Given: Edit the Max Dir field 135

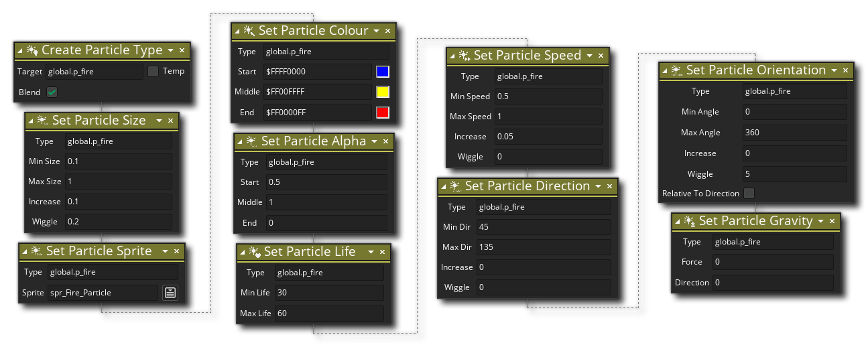Looking at the screenshot, I should click(544, 247).
